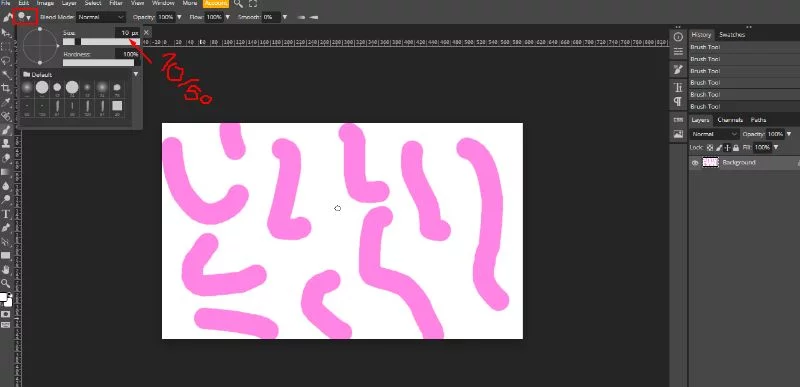
Task: Toggle fullscreen icon in menu bar
Action: [x=253, y=4]
